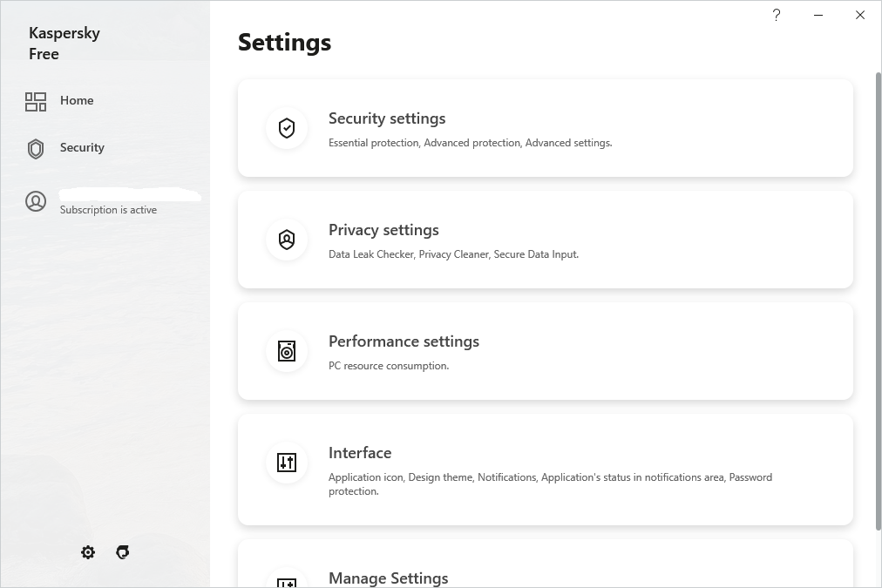This screenshot has width=882, height=588.
Task: Click the "Subscription is active" text
Action: (108, 210)
